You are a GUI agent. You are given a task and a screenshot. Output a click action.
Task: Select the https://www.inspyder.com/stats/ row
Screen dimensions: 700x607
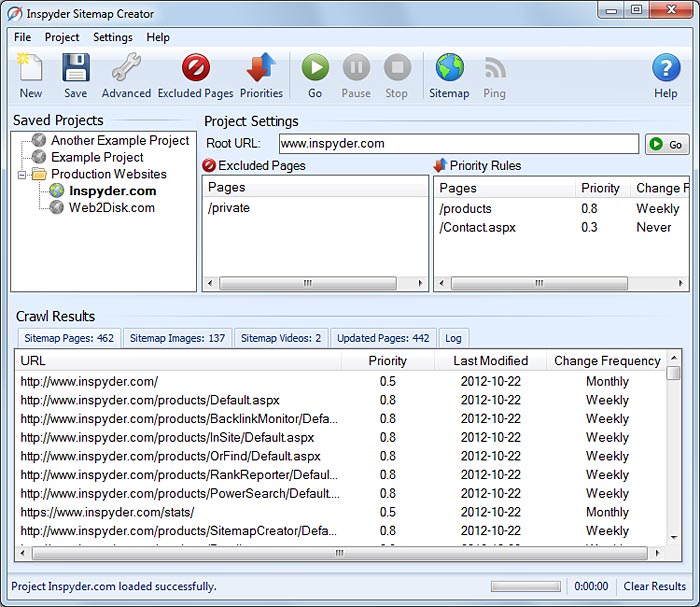341,512
